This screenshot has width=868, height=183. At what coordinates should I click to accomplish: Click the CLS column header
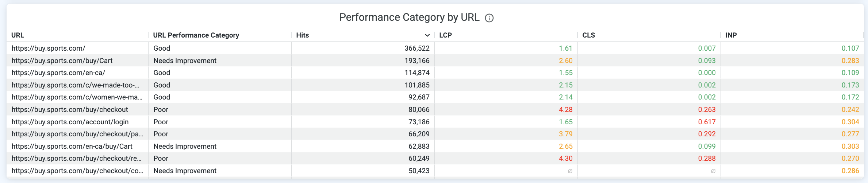(x=588, y=35)
